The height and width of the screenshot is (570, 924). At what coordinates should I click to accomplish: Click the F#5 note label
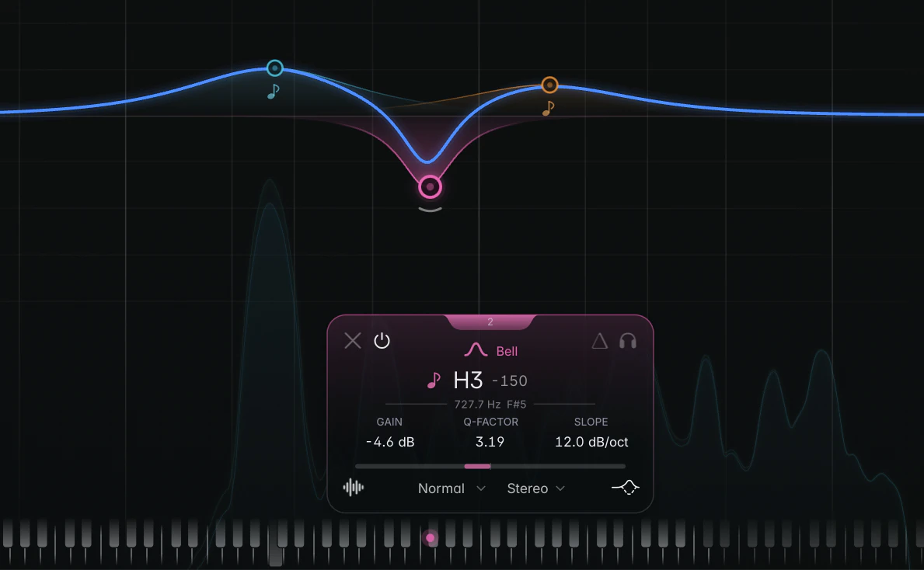(x=516, y=405)
